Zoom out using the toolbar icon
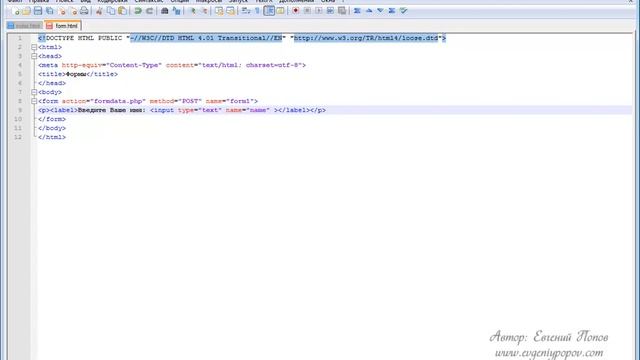 click(x=204, y=11)
